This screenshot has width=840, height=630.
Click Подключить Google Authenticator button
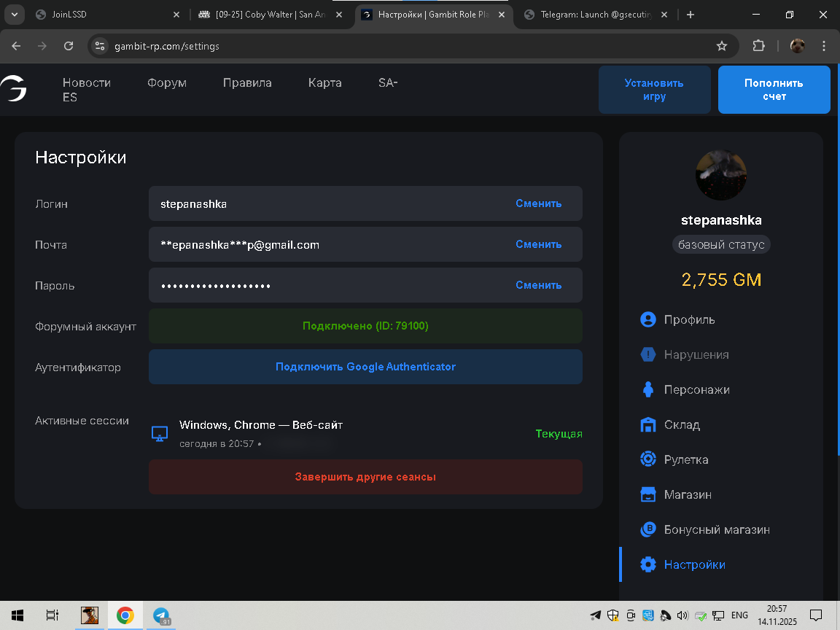point(365,367)
